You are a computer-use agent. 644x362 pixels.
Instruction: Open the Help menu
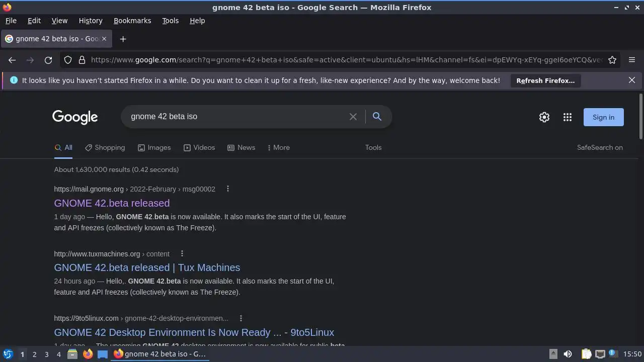tap(197, 21)
